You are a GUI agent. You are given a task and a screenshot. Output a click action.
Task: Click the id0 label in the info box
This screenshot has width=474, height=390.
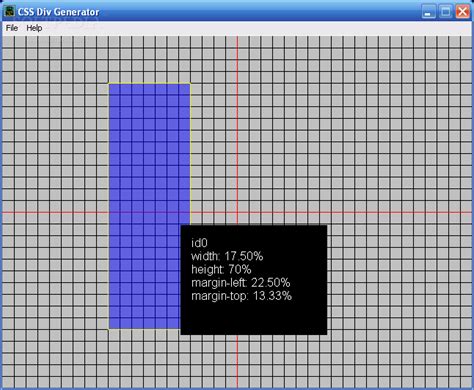click(x=199, y=243)
